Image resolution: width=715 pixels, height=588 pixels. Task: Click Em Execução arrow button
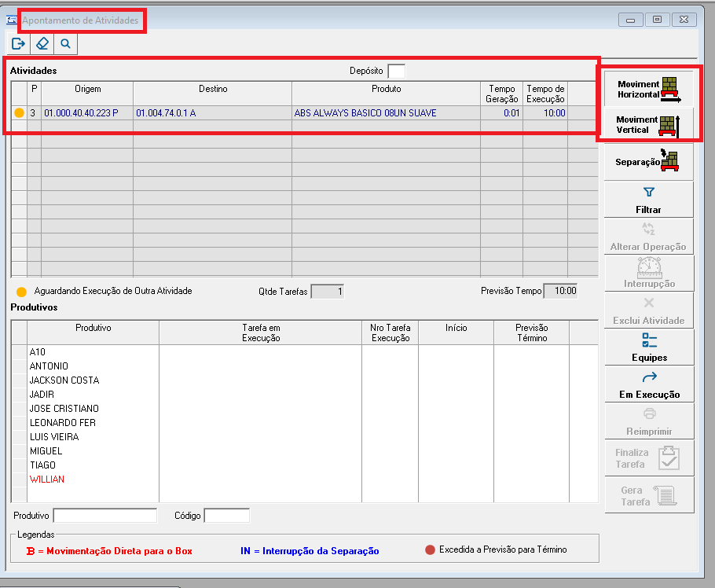648,384
